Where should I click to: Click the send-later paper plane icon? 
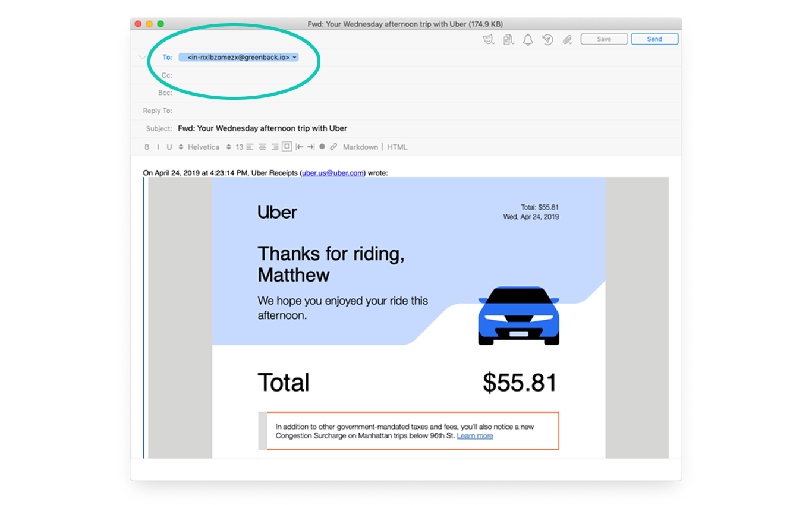(547, 39)
